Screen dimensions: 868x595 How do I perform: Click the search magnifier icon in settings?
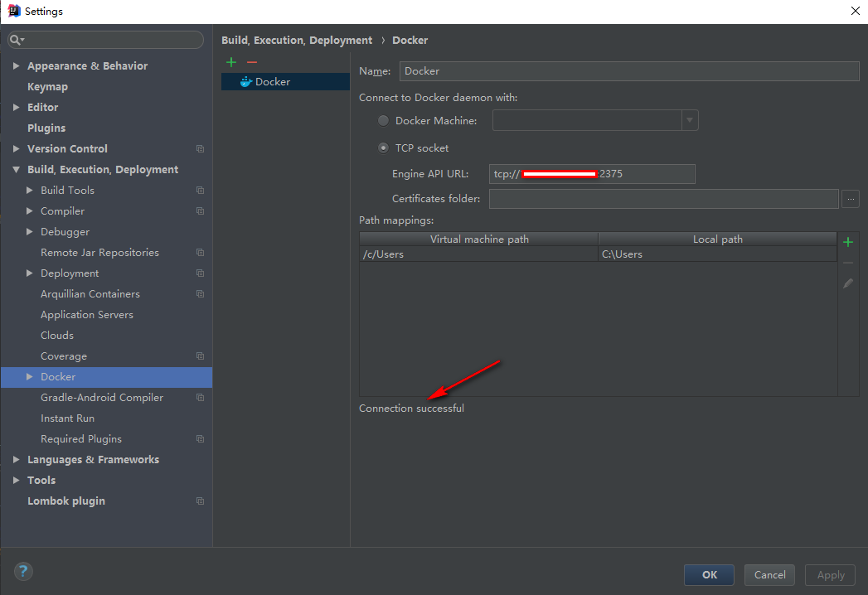point(17,40)
